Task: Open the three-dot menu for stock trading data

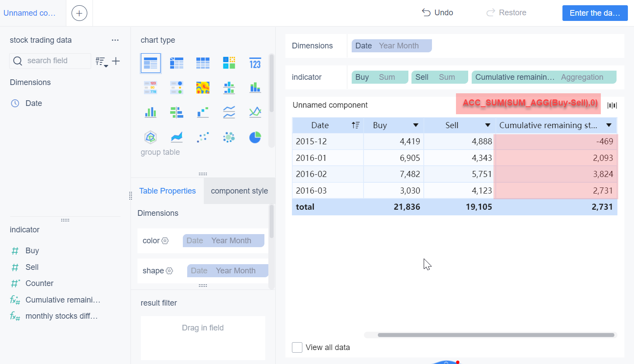Action: [x=115, y=40]
